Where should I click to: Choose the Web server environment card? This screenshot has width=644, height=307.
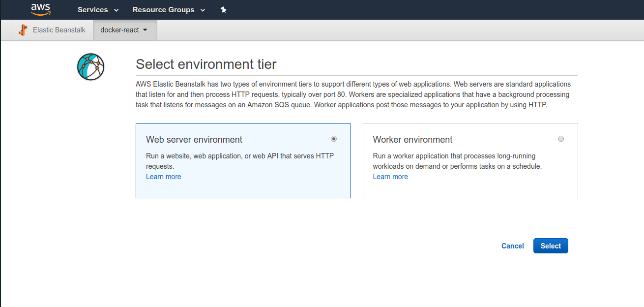pyautogui.click(x=243, y=161)
